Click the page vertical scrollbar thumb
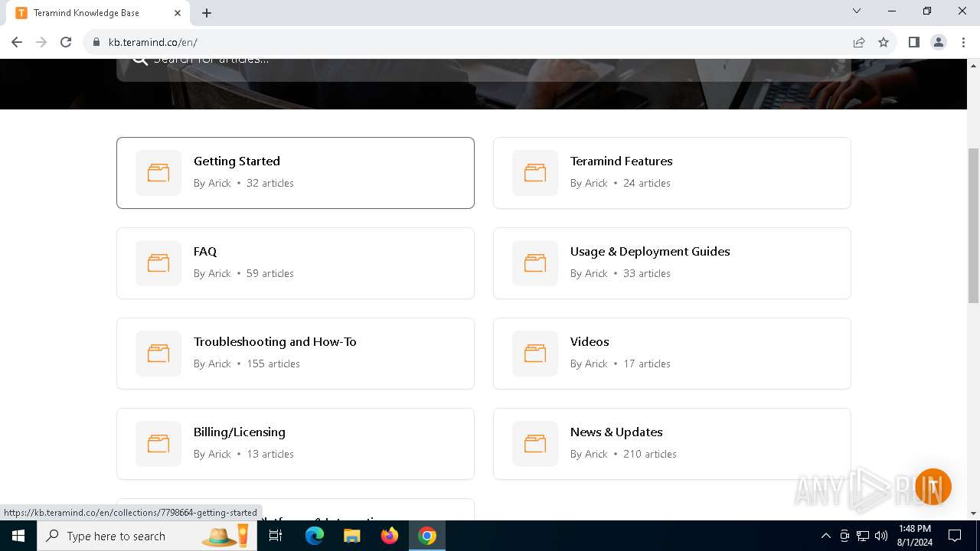 click(x=973, y=225)
